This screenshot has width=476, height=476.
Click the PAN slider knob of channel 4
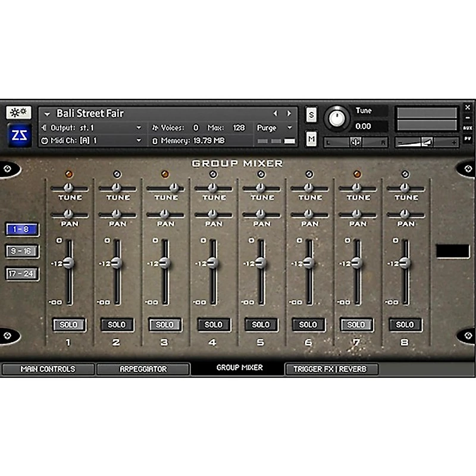[x=213, y=214]
